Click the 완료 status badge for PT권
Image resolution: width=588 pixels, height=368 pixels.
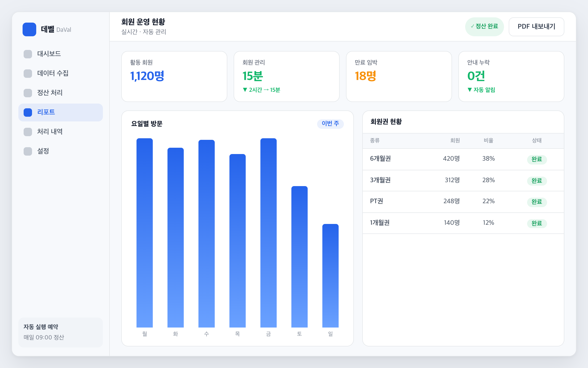click(537, 202)
